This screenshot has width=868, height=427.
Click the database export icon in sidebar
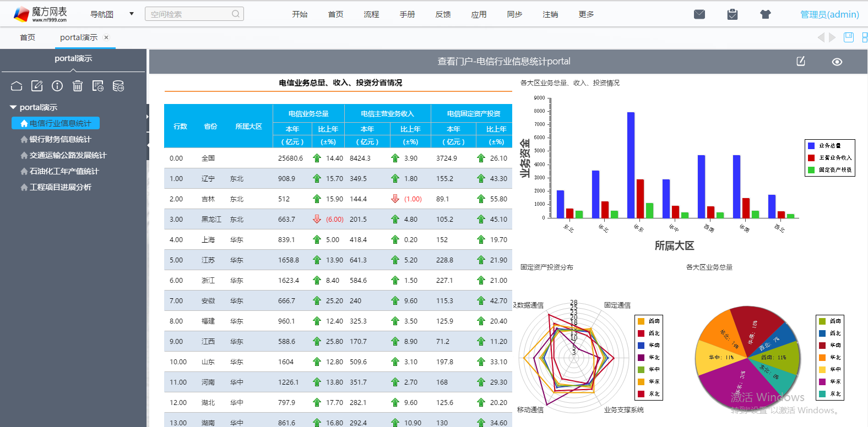point(118,86)
